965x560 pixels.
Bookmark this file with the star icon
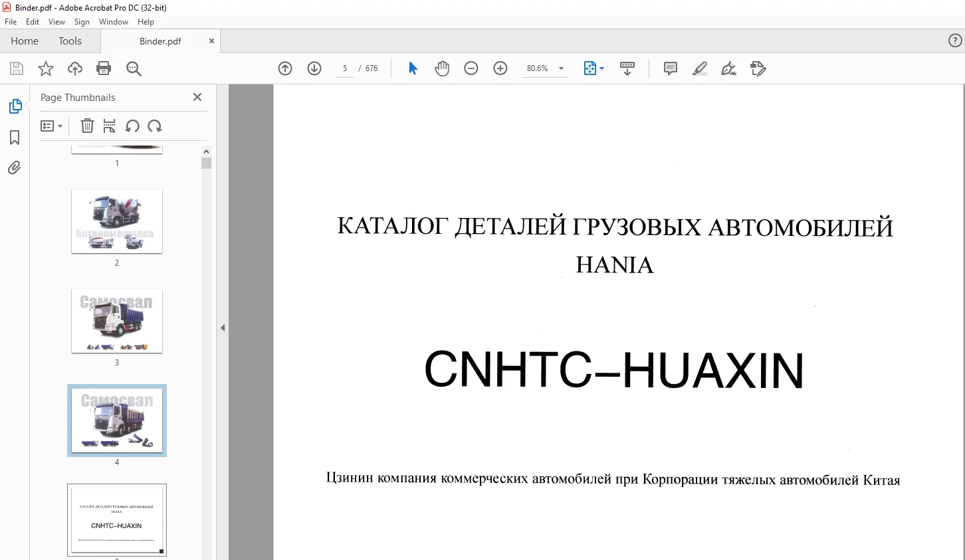[x=46, y=68]
